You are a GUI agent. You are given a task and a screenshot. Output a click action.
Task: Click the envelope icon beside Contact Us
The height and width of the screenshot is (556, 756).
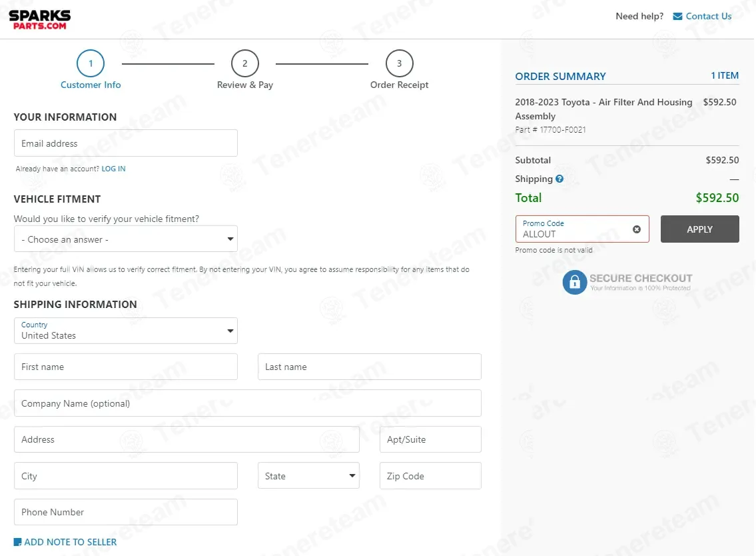coord(677,17)
